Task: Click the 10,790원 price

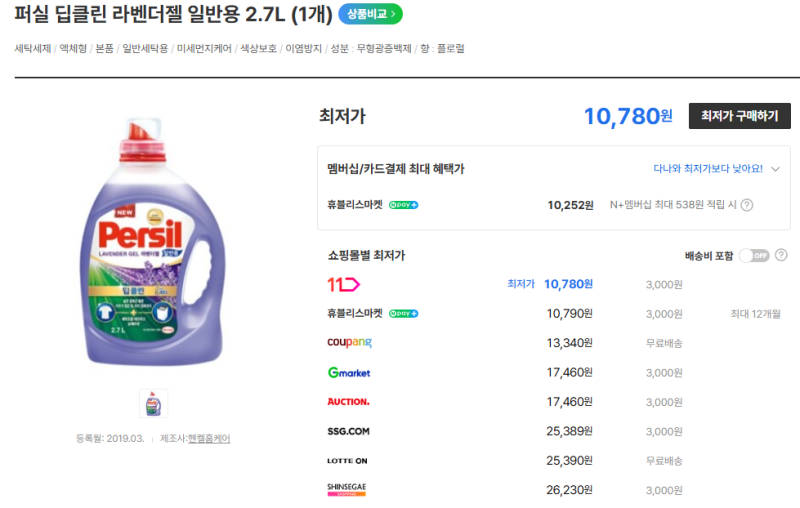Action: click(569, 314)
